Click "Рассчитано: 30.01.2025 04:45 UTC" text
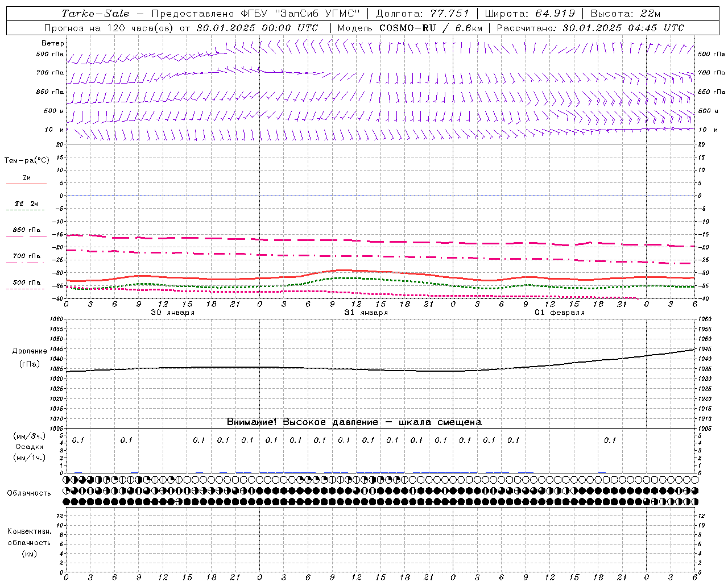The height and width of the screenshot is (582, 728). point(590,28)
